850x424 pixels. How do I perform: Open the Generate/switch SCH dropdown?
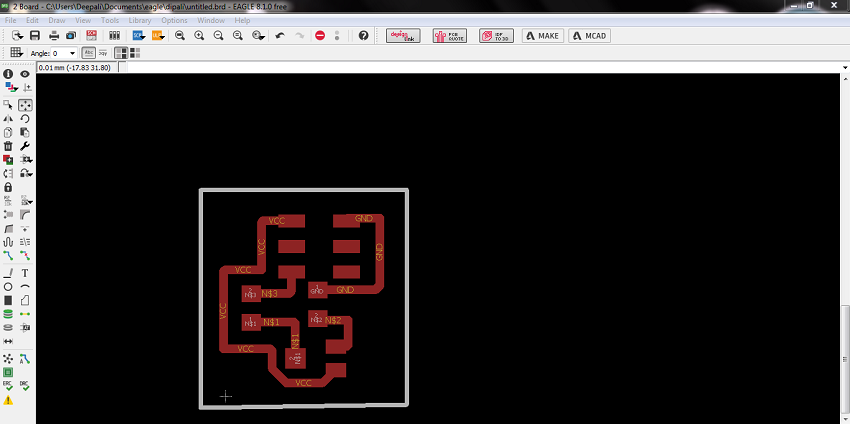pyautogui.click(x=139, y=36)
